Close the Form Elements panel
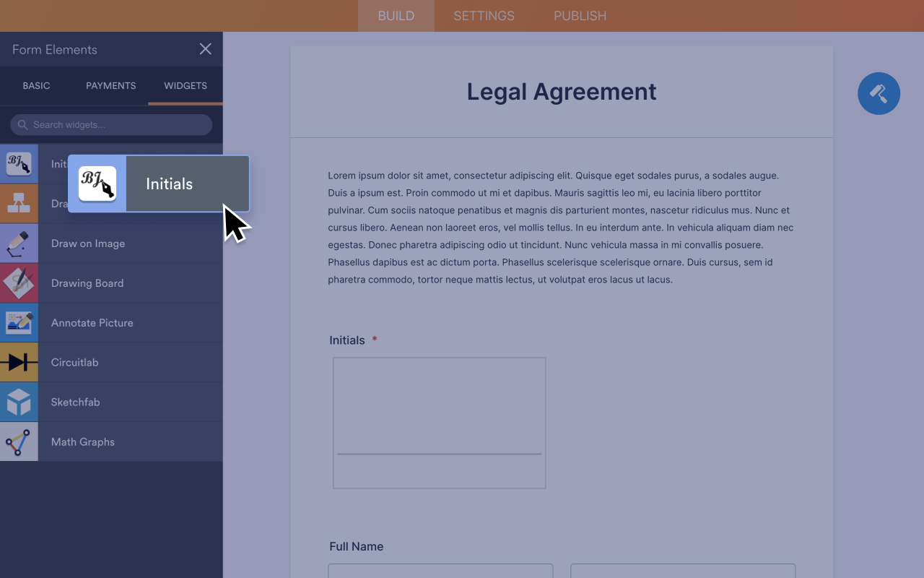Viewport: 924px width, 578px height. click(206, 49)
